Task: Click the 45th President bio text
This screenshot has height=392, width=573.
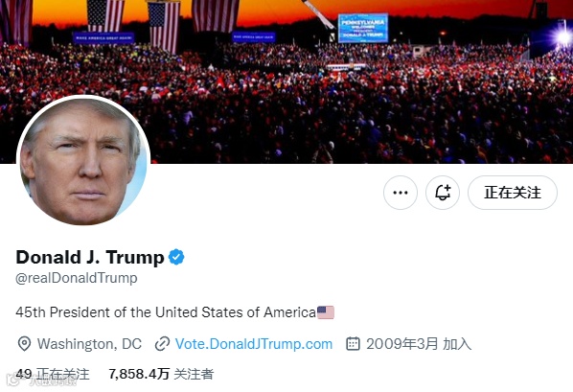Action: pyautogui.click(x=166, y=312)
